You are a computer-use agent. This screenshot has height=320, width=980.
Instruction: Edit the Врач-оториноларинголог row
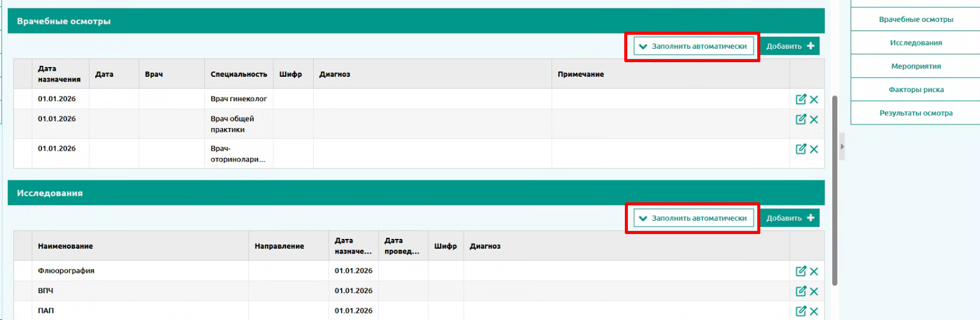click(x=801, y=149)
